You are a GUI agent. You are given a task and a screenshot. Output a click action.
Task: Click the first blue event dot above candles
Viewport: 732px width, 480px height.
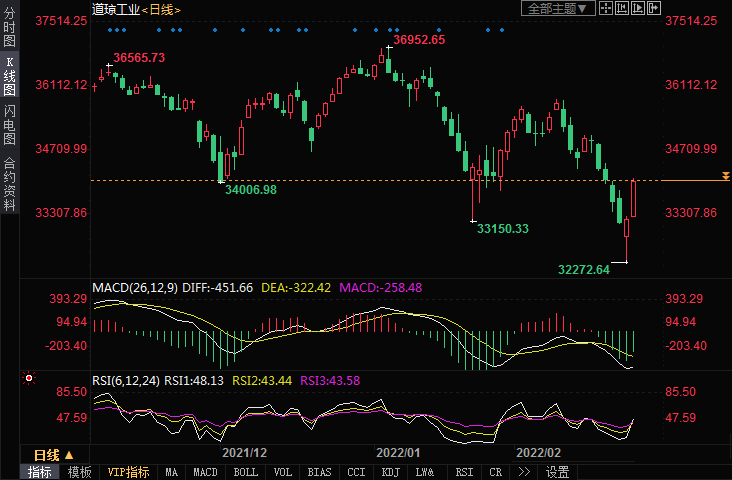click(110, 29)
